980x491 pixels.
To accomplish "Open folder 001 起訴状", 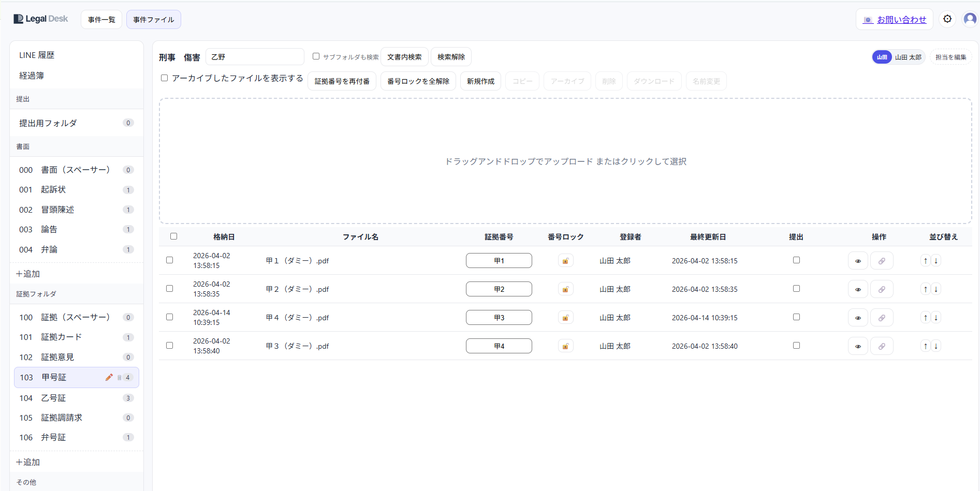I will coord(77,190).
